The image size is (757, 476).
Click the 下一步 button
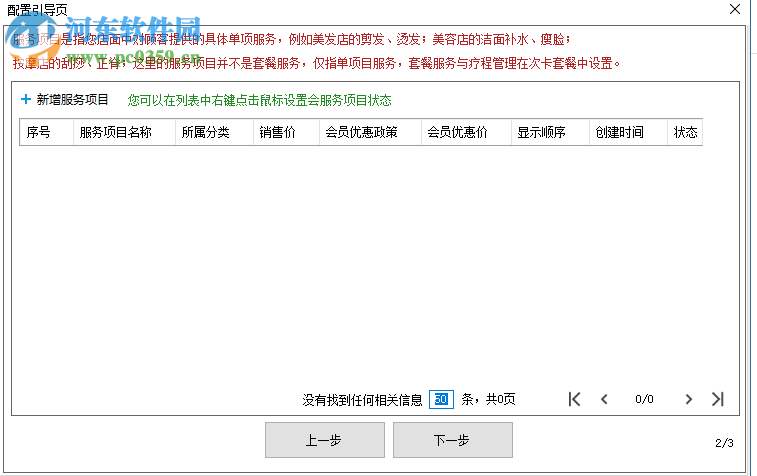pos(453,440)
